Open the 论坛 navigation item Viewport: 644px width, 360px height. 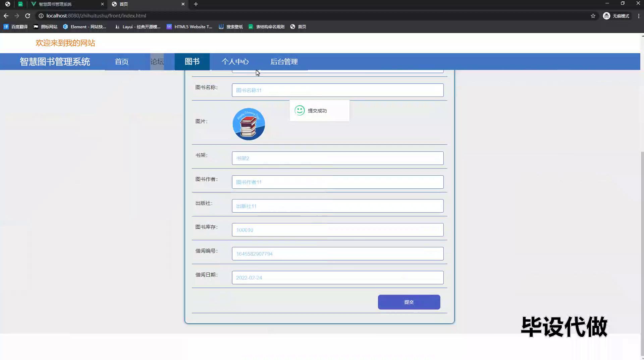[157, 61]
